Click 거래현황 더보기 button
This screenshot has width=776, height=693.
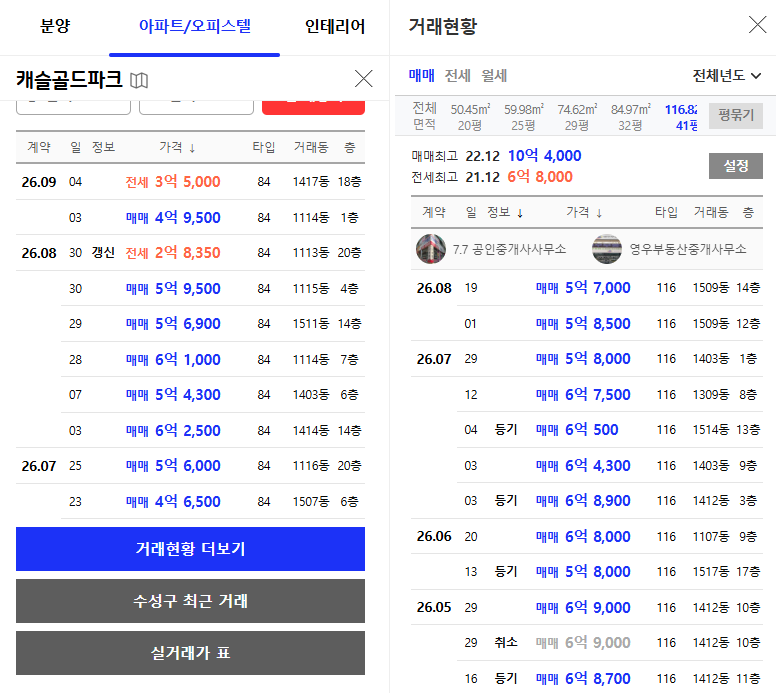(190, 548)
